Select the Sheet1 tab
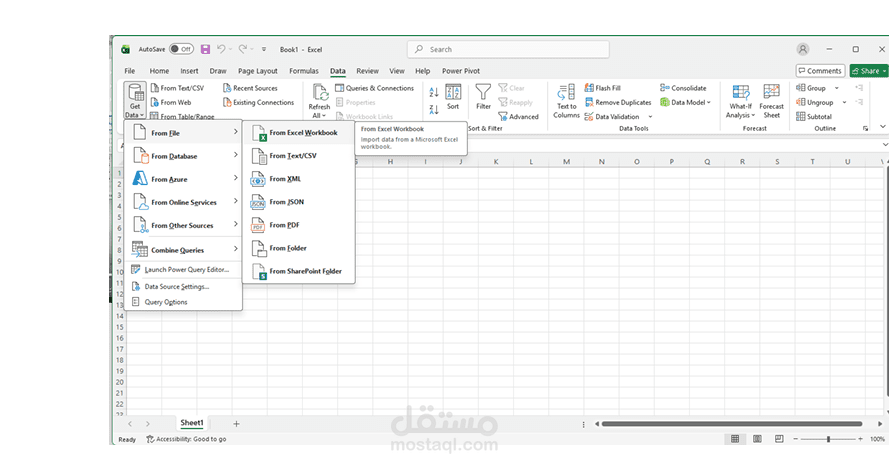This screenshot has width=889, height=463. pos(192,423)
